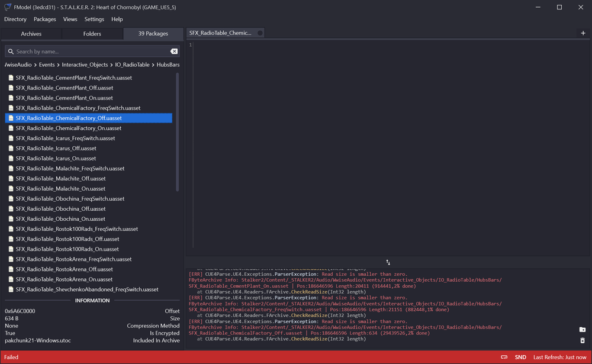
Task: Go to Interactive_Objects breadcrumb folder
Action: (85, 65)
